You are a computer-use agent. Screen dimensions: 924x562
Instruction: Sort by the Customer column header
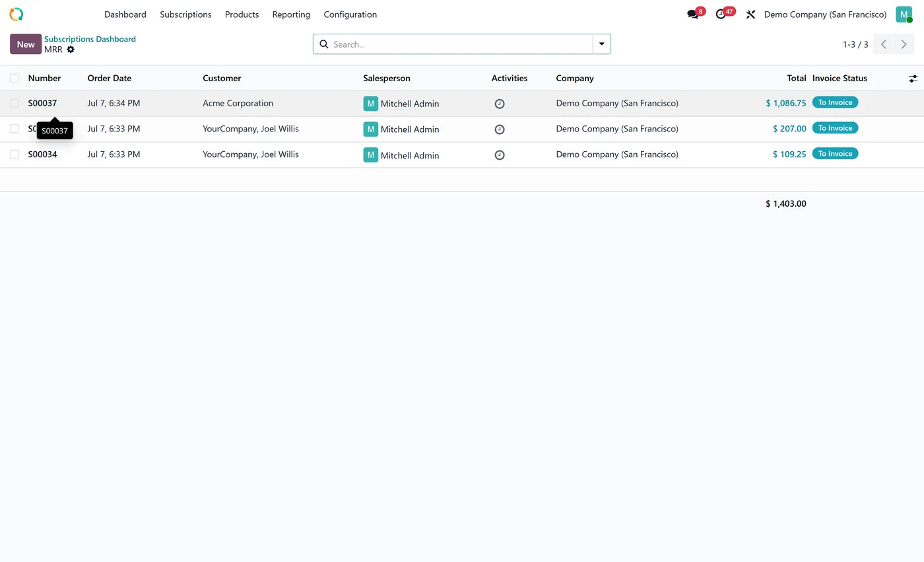coord(222,78)
